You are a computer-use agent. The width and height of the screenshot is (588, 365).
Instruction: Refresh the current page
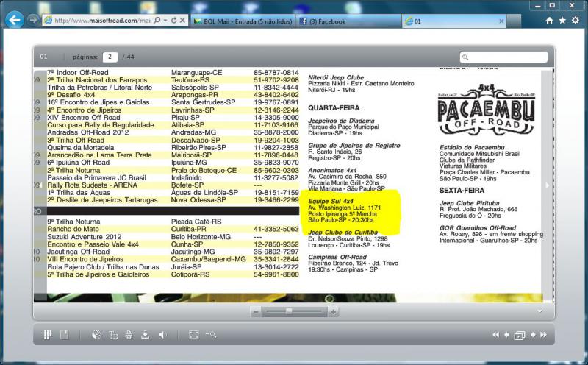pos(173,21)
